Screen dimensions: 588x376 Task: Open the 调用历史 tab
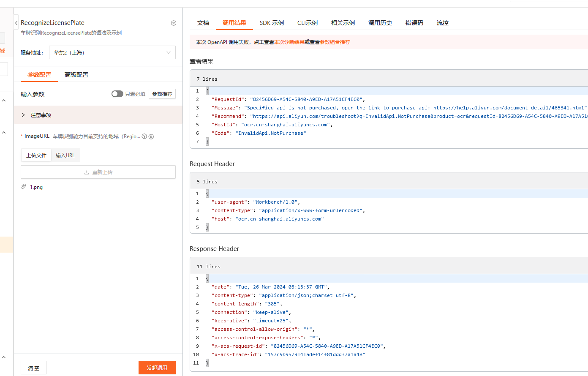(380, 23)
